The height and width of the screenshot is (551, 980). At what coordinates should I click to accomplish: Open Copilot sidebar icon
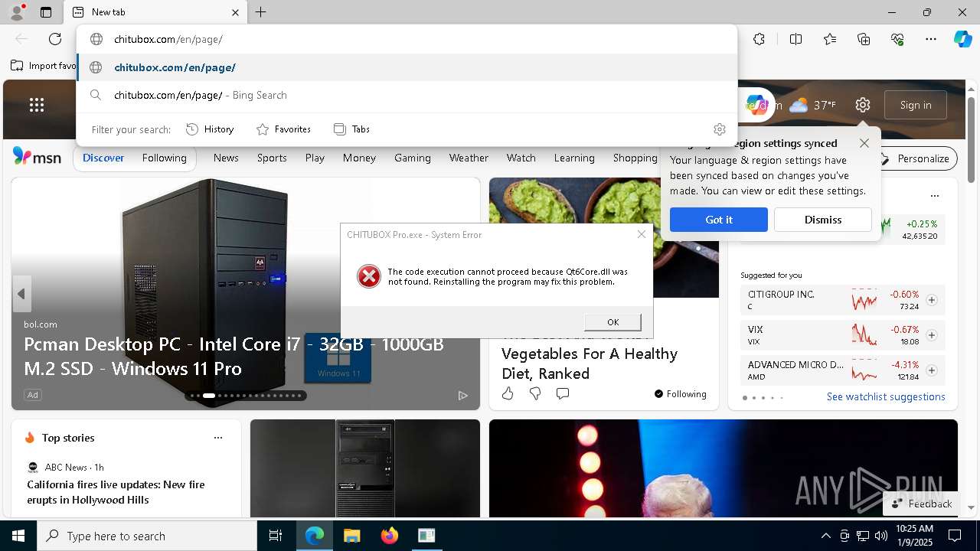[x=962, y=39]
